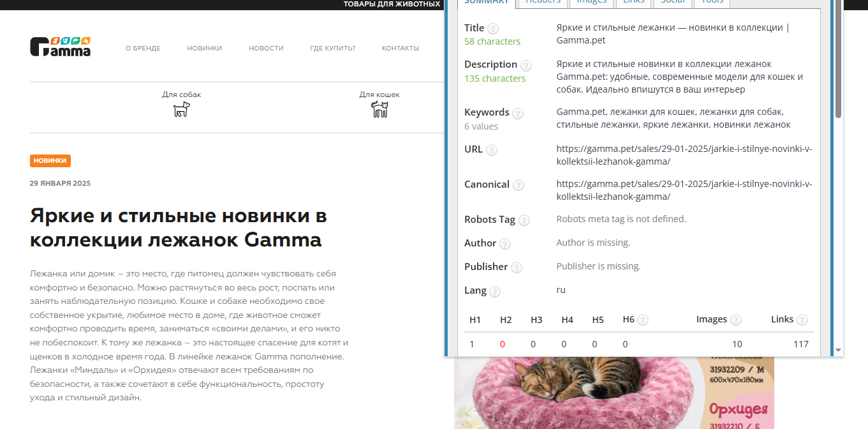Click the '135 characters' description length text
Image resolution: width=868 pixels, height=429 pixels.
click(x=495, y=79)
